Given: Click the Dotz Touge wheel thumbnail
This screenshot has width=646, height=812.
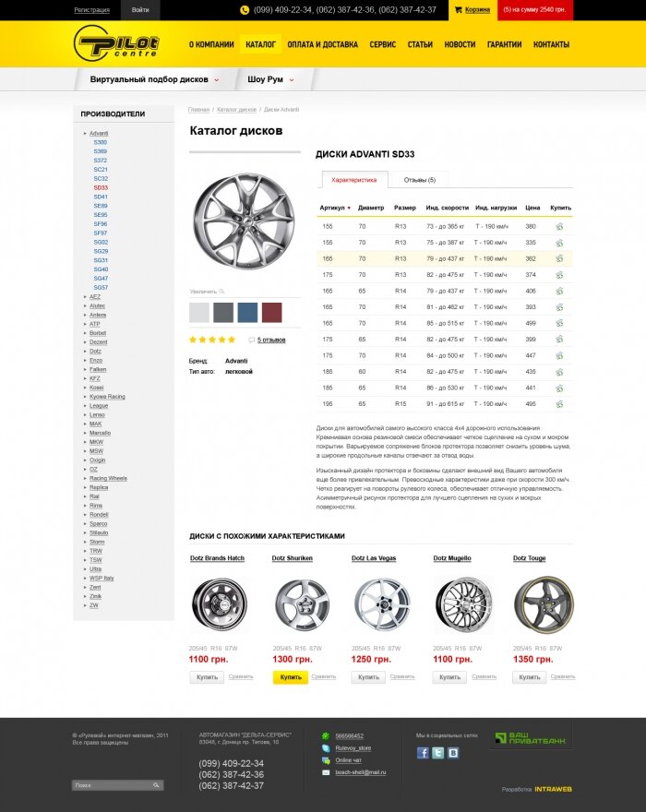Looking at the screenshot, I should (544, 604).
